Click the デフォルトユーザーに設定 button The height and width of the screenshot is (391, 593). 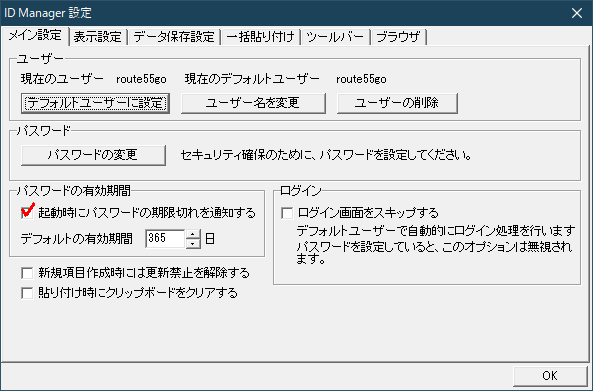point(95,103)
